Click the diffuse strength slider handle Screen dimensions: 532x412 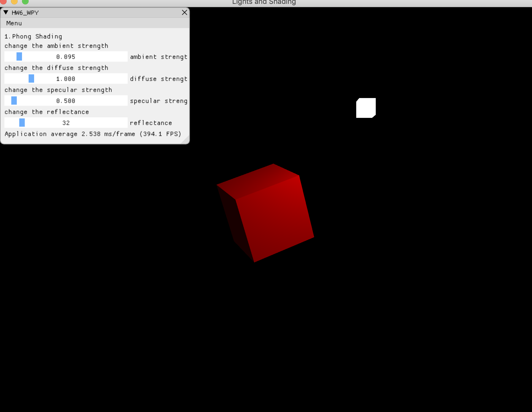click(31, 78)
